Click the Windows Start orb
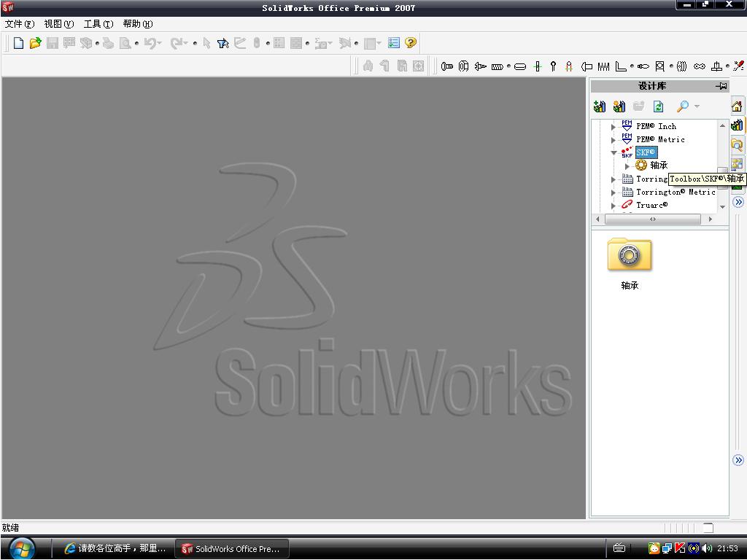 (21, 548)
